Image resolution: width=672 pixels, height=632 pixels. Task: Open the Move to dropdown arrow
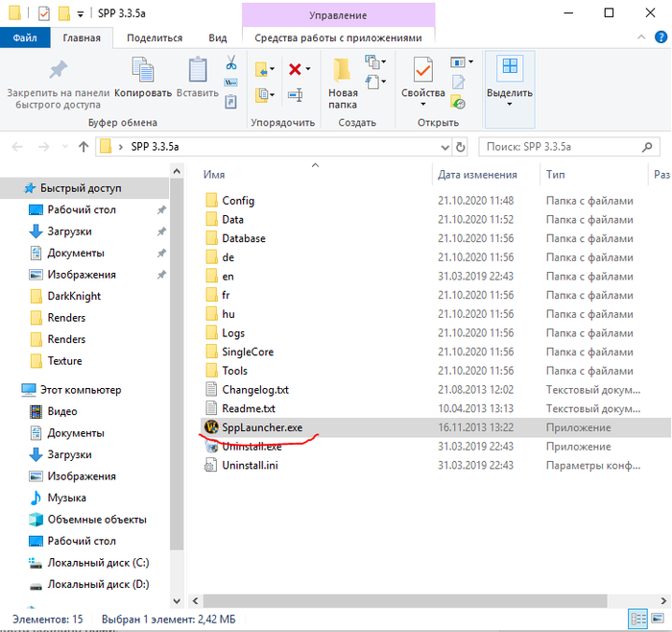click(272, 69)
